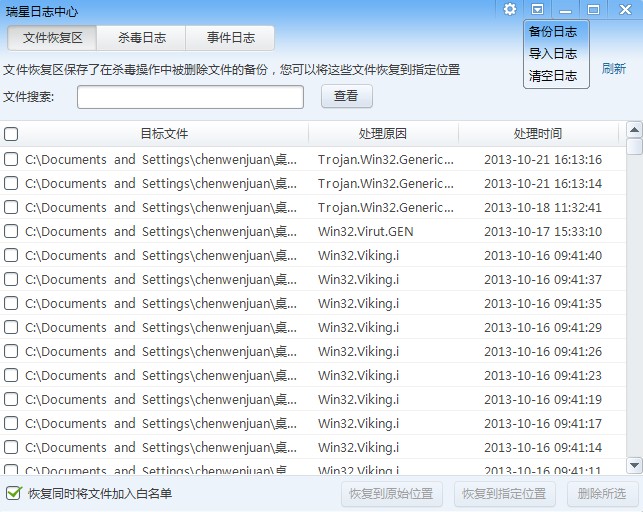Collapse the title bar dropdown menu arrow
Screen dimensions: 643x512
(x=538, y=9)
